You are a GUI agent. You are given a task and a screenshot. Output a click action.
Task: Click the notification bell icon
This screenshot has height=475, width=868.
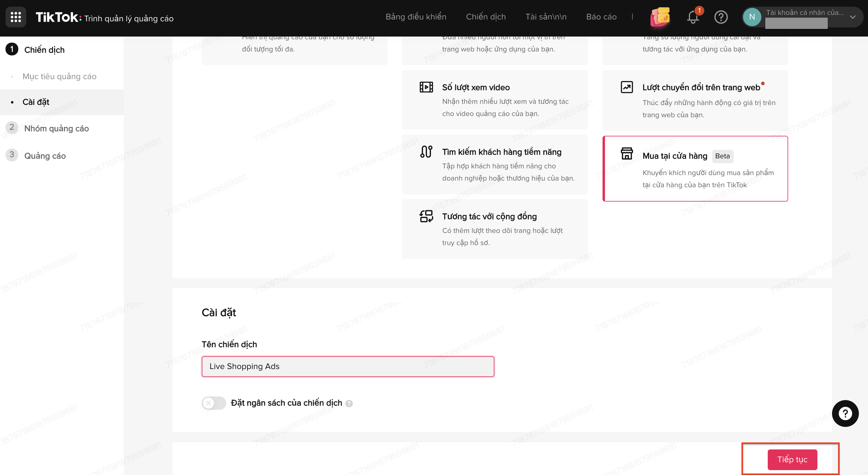tap(693, 17)
